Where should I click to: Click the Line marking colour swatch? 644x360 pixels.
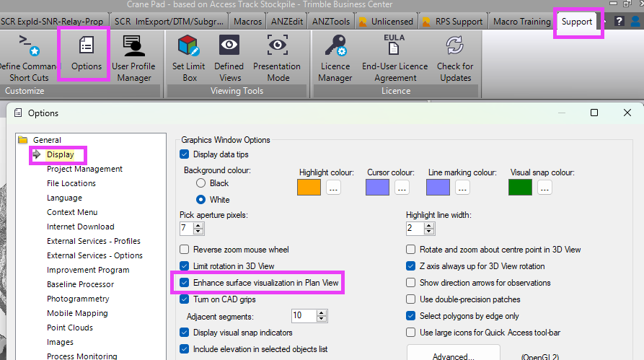[x=438, y=188]
